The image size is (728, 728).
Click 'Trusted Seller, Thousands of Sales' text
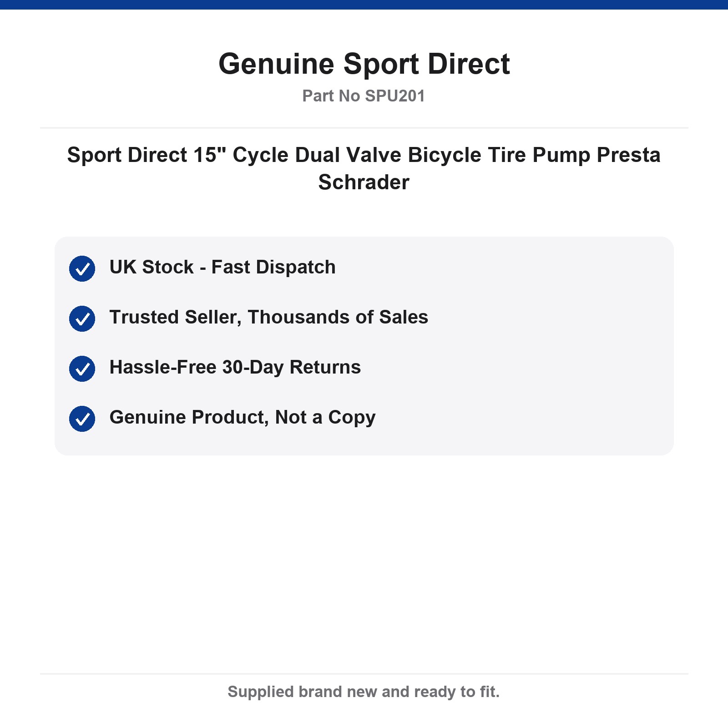(x=269, y=317)
